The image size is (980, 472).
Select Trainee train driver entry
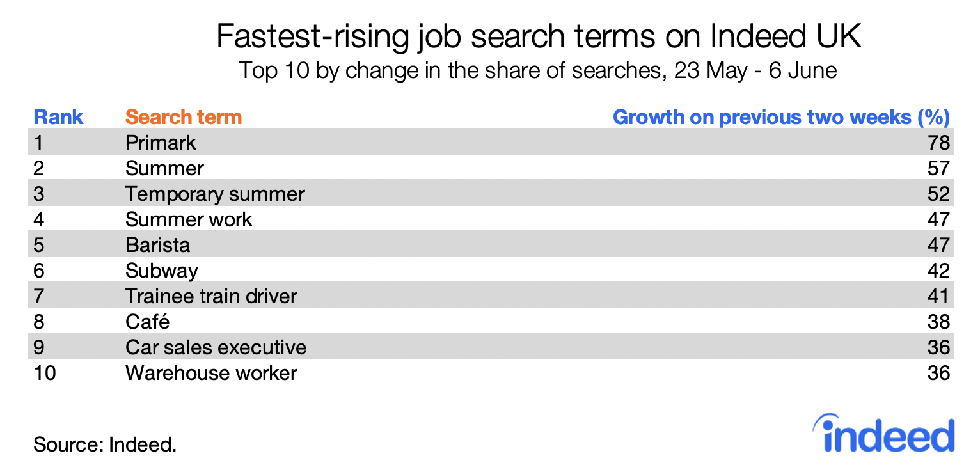(211, 296)
